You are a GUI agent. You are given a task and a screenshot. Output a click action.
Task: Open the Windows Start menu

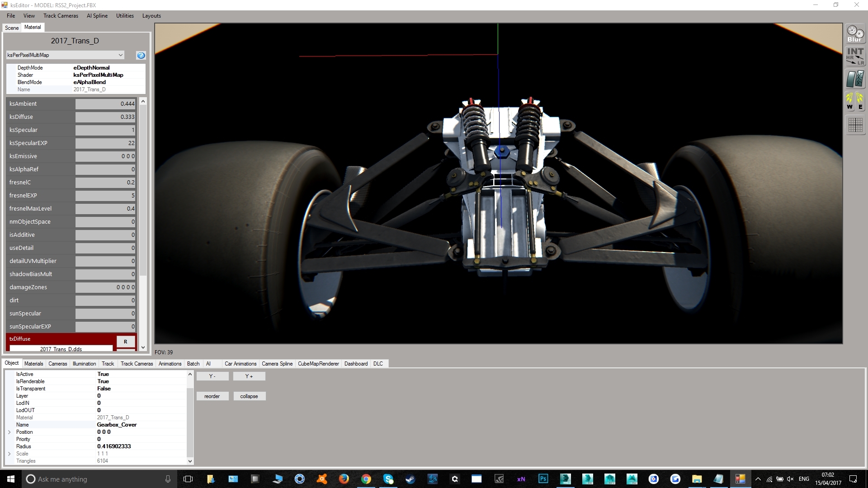pyautogui.click(x=11, y=479)
